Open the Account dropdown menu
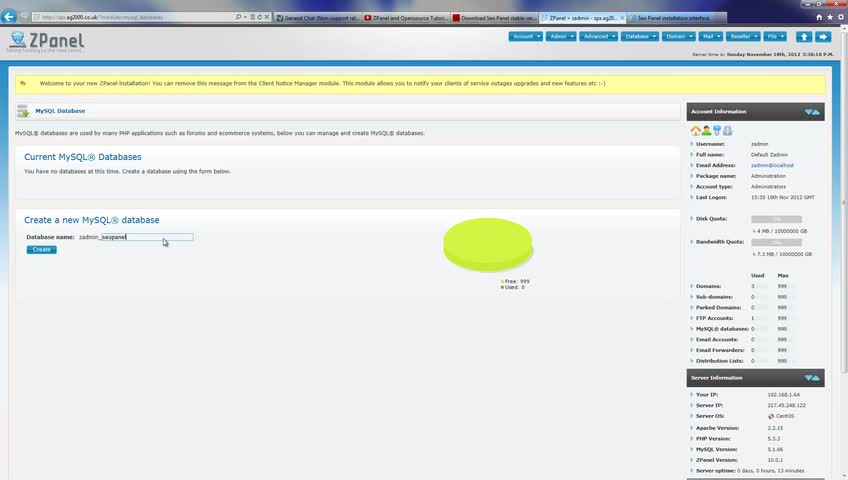The height and width of the screenshot is (480, 848). tap(525, 36)
